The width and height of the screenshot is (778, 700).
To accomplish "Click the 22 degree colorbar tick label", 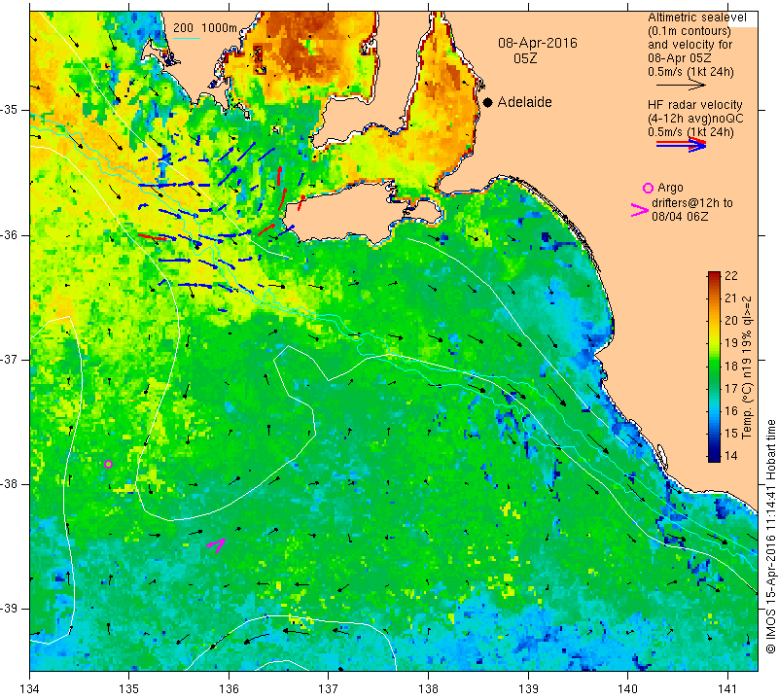I will [x=731, y=276].
